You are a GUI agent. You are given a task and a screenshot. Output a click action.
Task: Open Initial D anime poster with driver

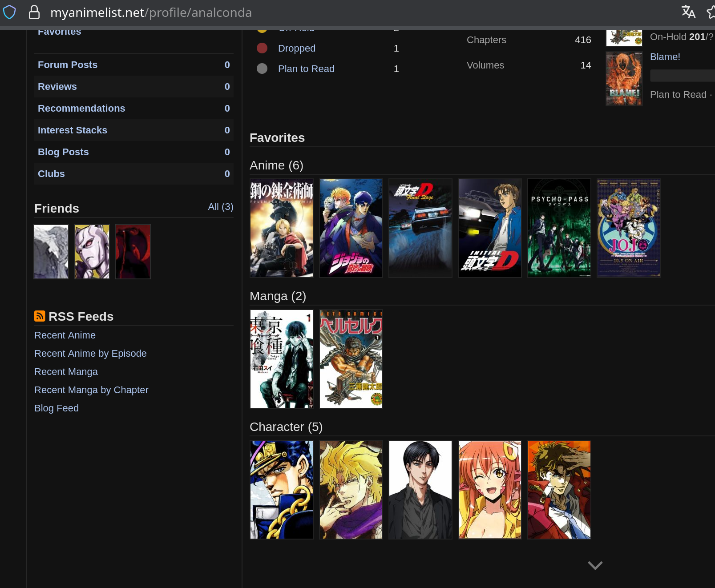pos(490,228)
